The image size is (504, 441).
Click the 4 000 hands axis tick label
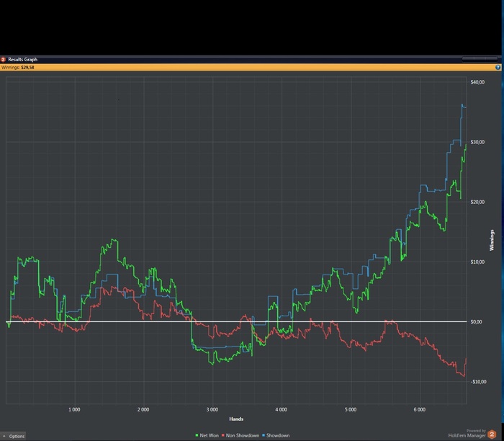coord(282,409)
